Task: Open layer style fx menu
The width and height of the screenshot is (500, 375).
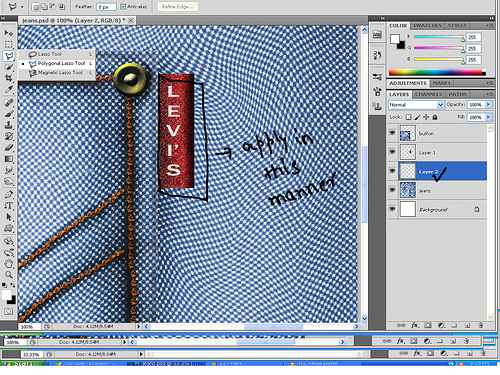Action: tap(415, 325)
